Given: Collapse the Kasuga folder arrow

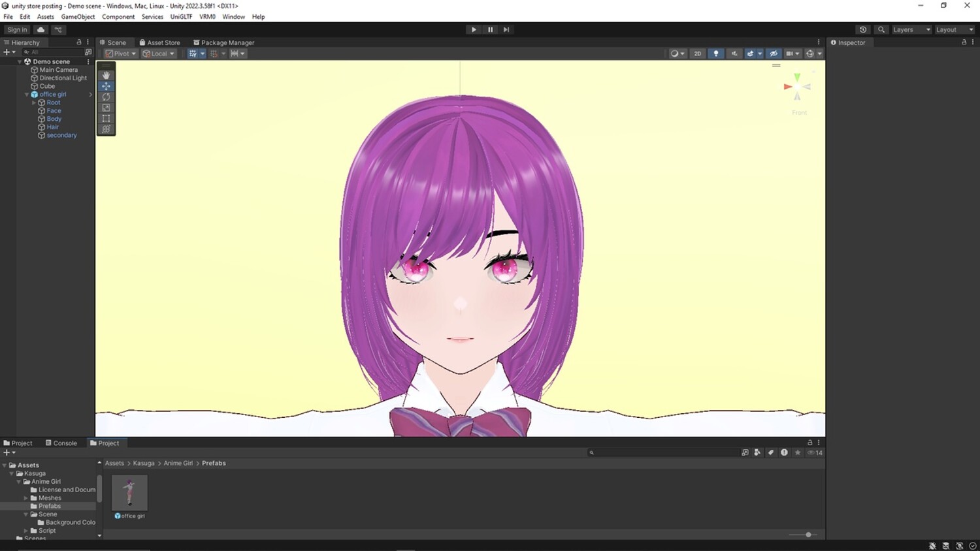Looking at the screenshot, I should [12, 473].
